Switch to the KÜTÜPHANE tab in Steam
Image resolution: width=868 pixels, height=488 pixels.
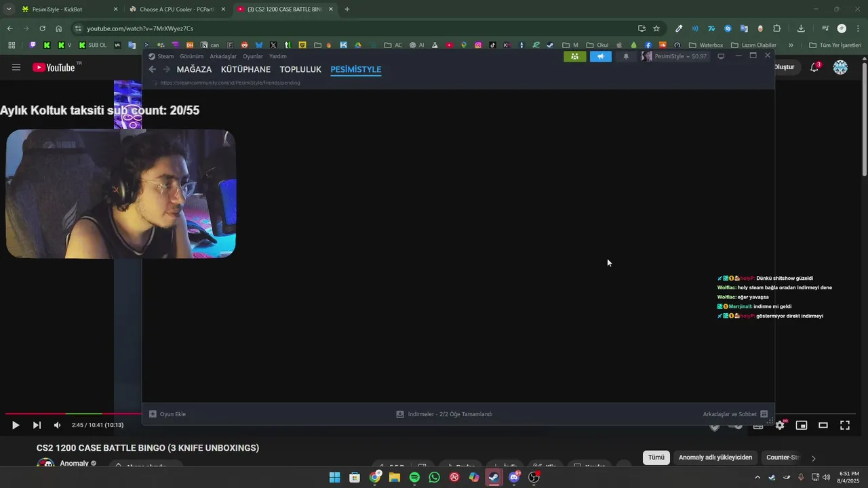pos(245,69)
